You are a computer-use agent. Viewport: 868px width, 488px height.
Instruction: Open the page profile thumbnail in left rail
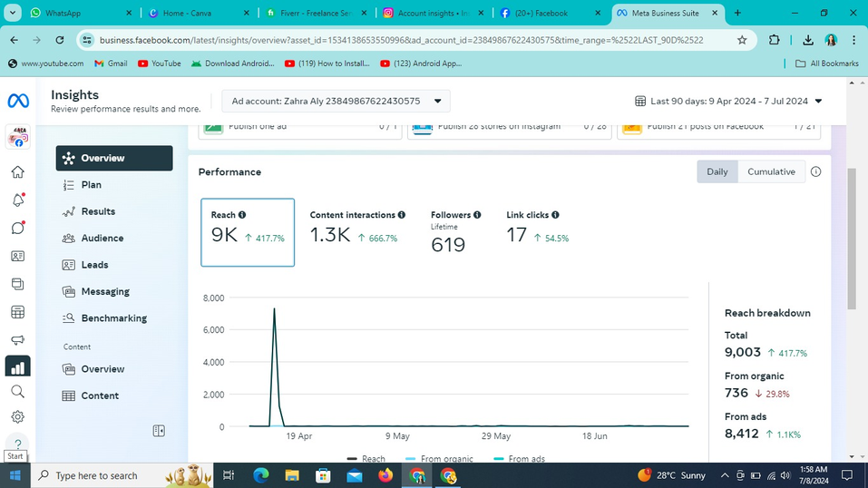click(x=18, y=137)
